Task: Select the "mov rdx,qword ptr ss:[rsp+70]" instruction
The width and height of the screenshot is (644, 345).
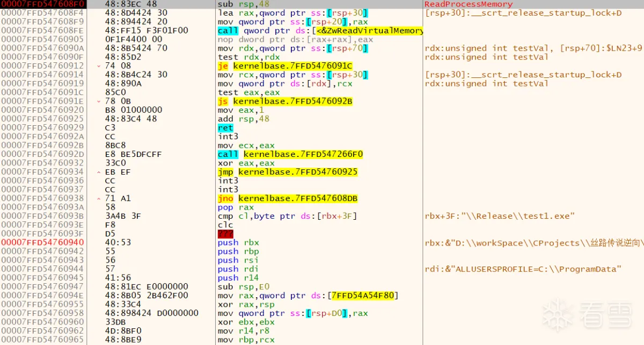Action: click(293, 48)
